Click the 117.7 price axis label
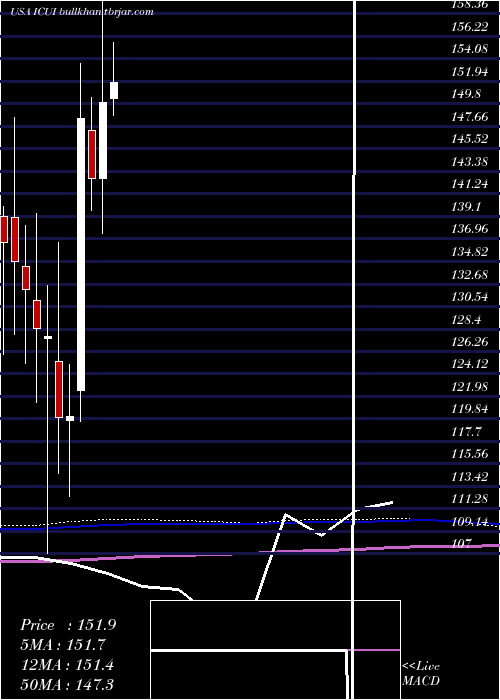Viewport: 500px width, 700px height. [466, 432]
